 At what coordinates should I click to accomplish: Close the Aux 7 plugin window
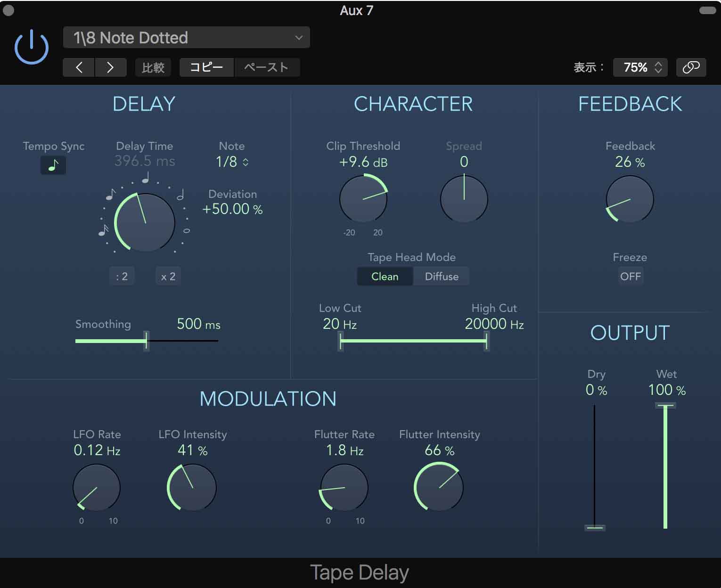tap(8, 10)
